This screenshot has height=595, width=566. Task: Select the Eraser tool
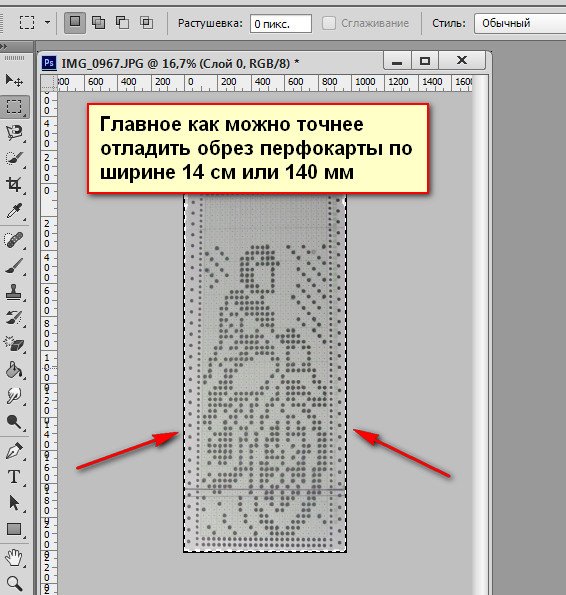[14, 344]
